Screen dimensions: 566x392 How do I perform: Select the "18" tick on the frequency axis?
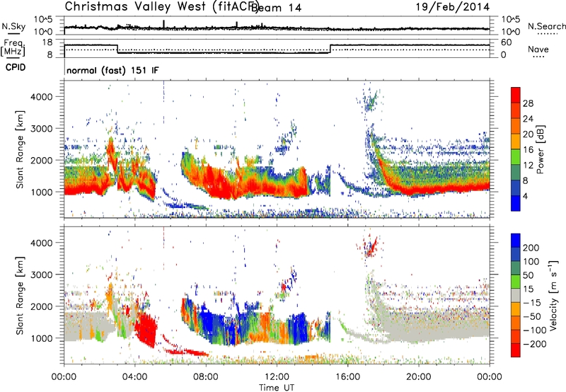[x=47, y=42]
